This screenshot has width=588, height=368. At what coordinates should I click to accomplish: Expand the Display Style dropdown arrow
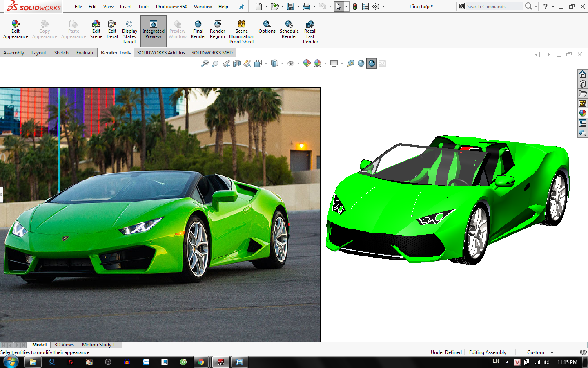tap(282, 63)
